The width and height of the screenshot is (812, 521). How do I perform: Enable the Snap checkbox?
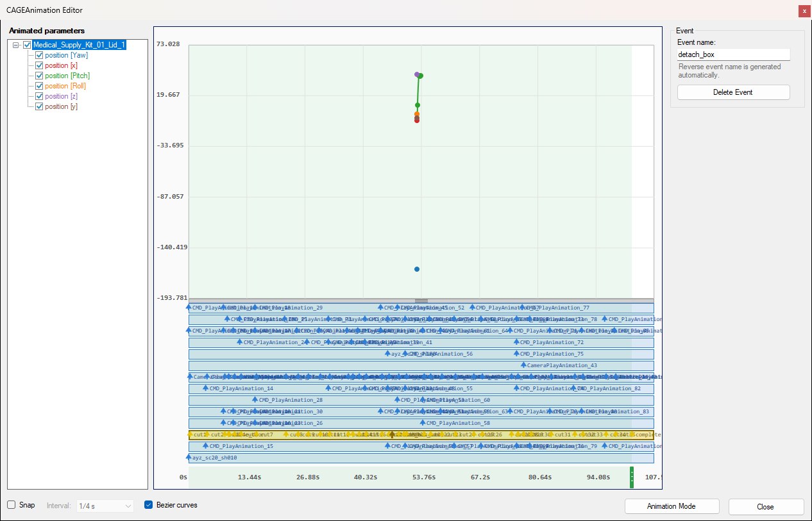point(11,505)
